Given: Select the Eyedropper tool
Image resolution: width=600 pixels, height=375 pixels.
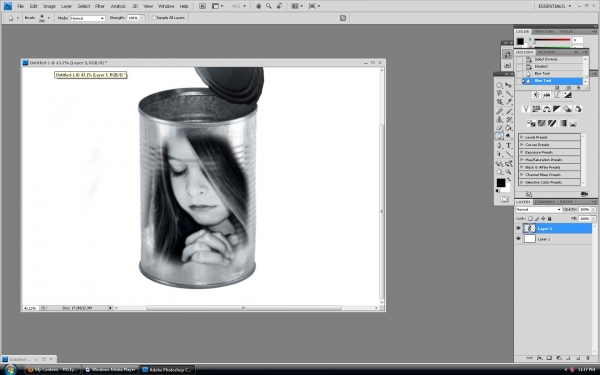Looking at the screenshot, I should click(509, 102).
